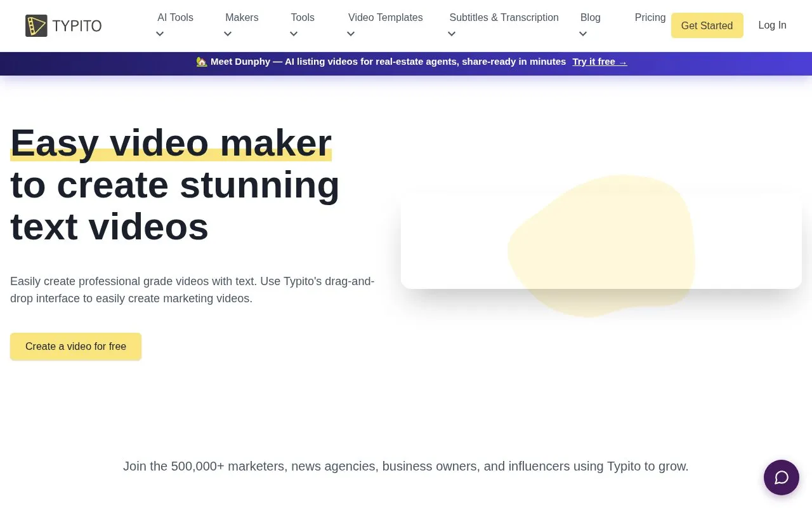812x508 pixels.
Task: Open the AI Tools menu
Action: point(175,18)
